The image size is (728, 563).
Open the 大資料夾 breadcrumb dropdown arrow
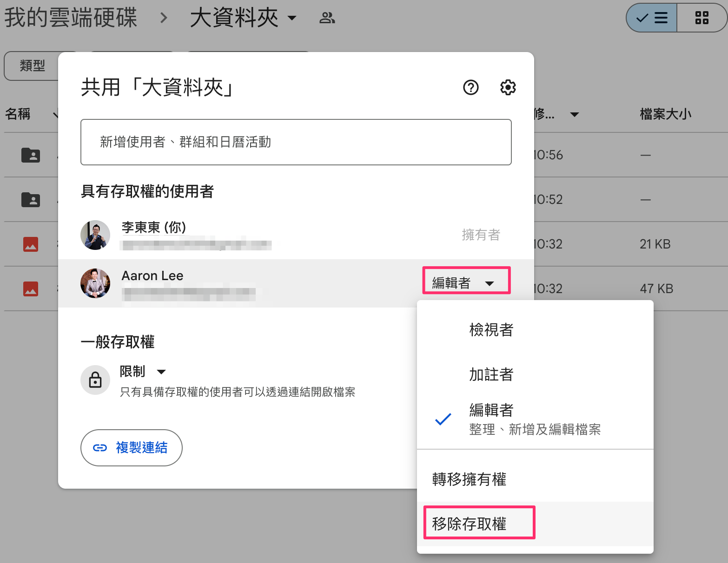(292, 18)
